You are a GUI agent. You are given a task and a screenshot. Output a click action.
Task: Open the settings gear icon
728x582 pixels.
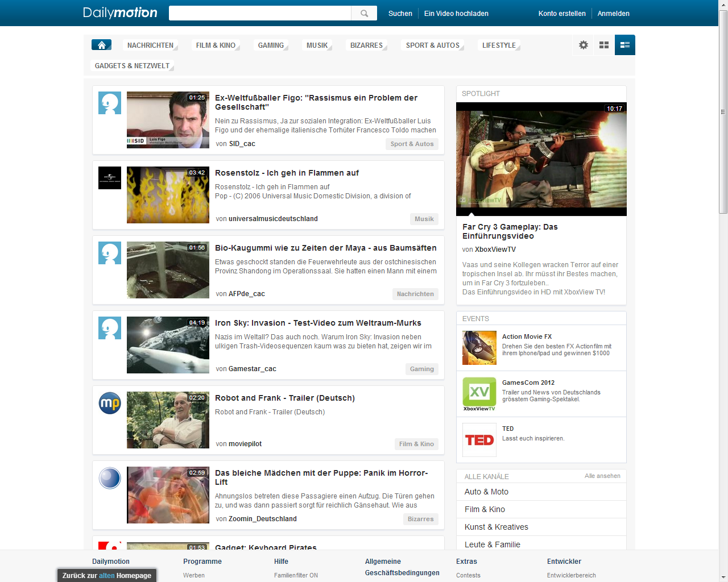coord(584,45)
